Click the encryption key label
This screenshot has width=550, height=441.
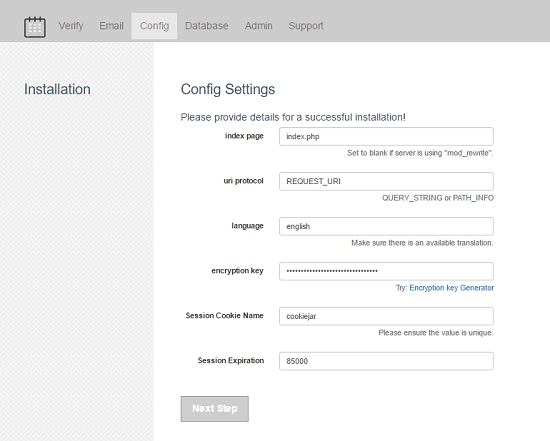pos(237,271)
